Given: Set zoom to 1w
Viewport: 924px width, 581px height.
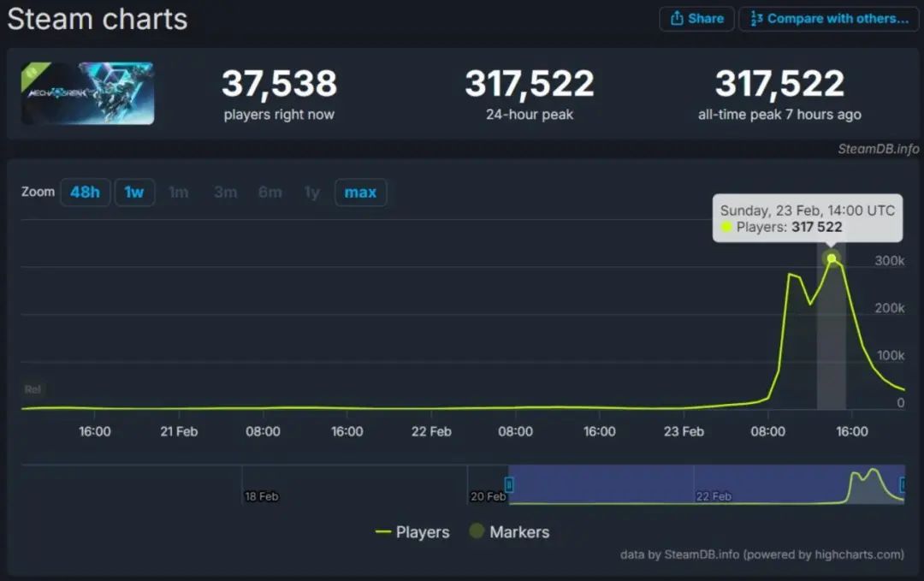Looking at the screenshot, I should 134,192.
